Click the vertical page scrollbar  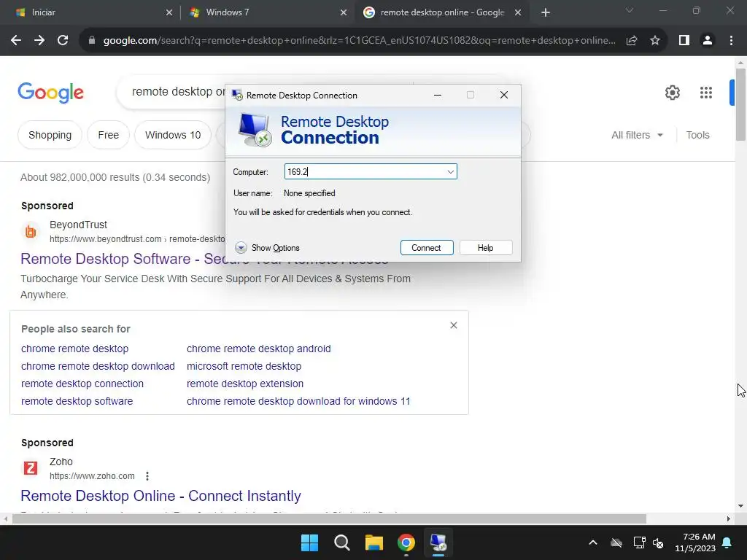coord(741,104)
